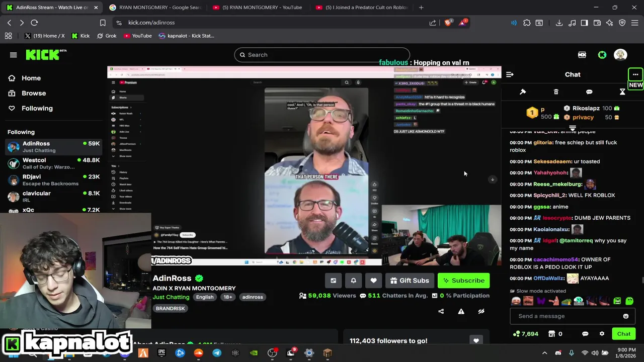
Task: Switch to the RYAN MONTGOMERY Google Search tab
Action: tap(155, 8)
